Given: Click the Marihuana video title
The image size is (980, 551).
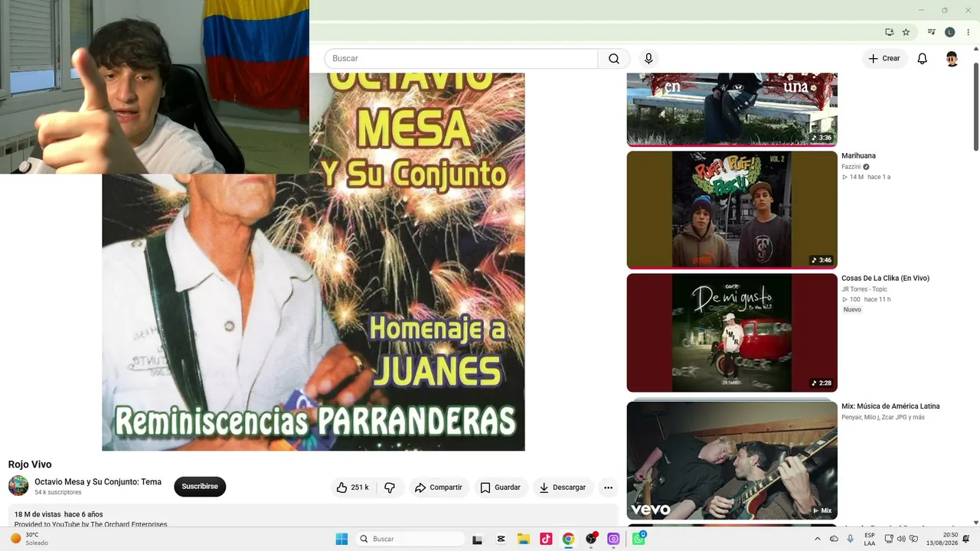Looking at the screenshot, I should pyautogui.click(x=859, y=156).
